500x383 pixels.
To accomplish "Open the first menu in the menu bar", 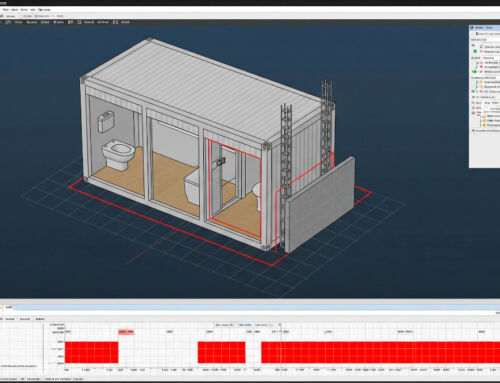I will click(6, 10).
